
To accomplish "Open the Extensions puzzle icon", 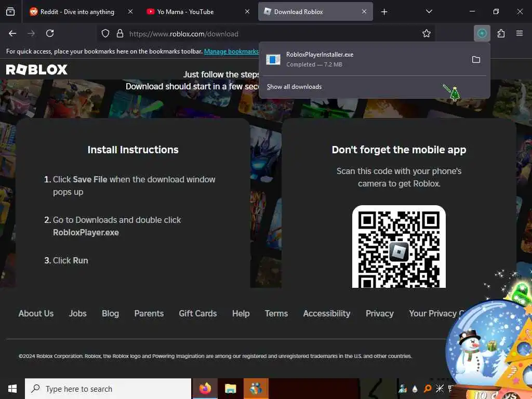I will [501, 33].
